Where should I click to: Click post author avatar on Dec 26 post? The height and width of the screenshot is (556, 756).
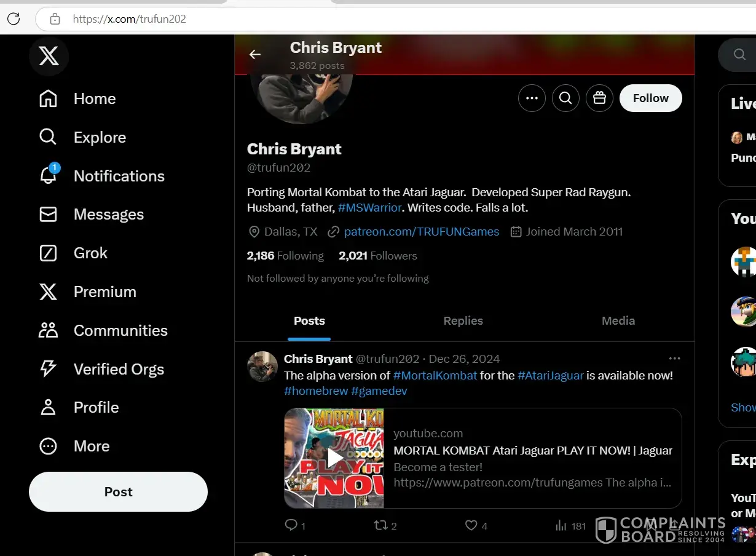click(262, 367)
